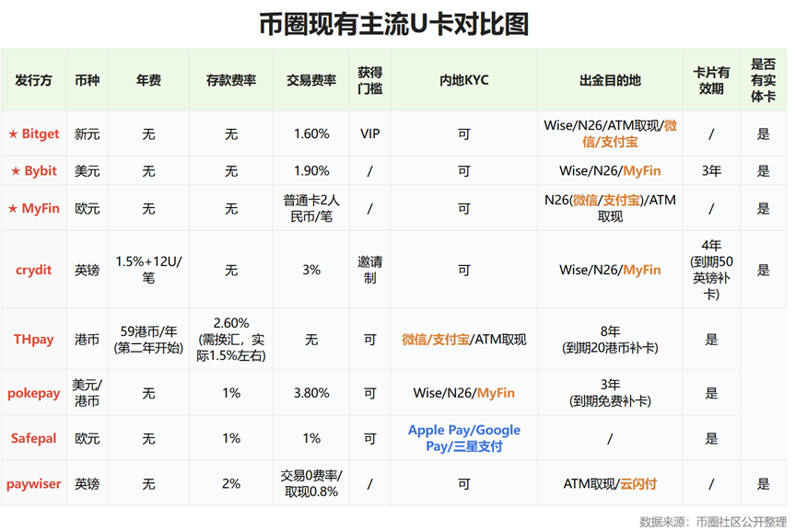The image size is (795, 532).
Task: Select the ★ Bybit issuer cell
Action: click(x=33, y=171)
